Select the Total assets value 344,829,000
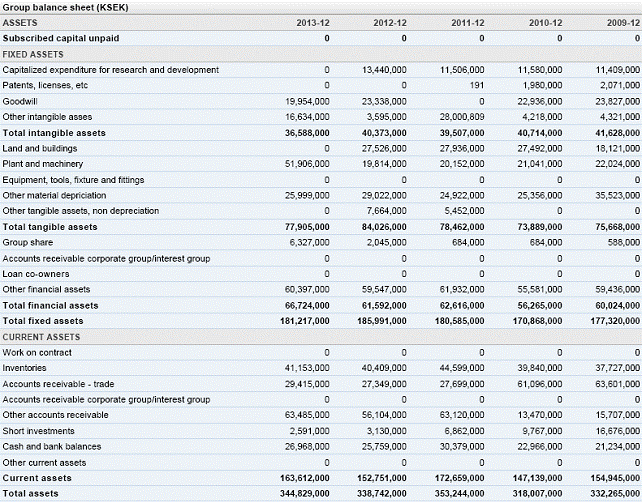 coord(302,494)
